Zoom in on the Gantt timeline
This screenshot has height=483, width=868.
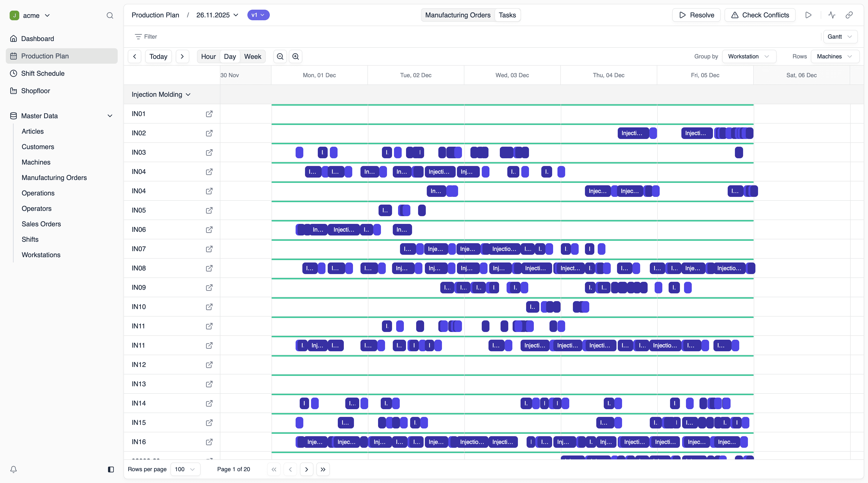pyautogui.click(x=296, y=56)
